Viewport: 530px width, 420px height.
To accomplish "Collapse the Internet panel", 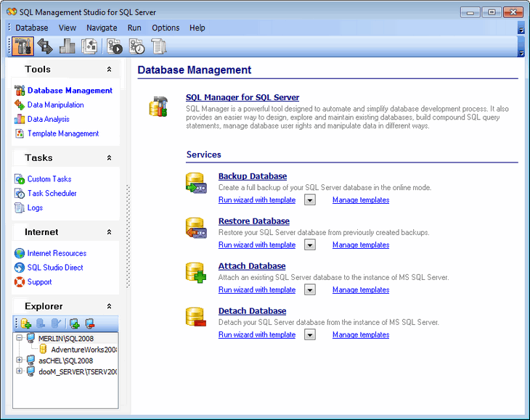I will click(109, 232).
